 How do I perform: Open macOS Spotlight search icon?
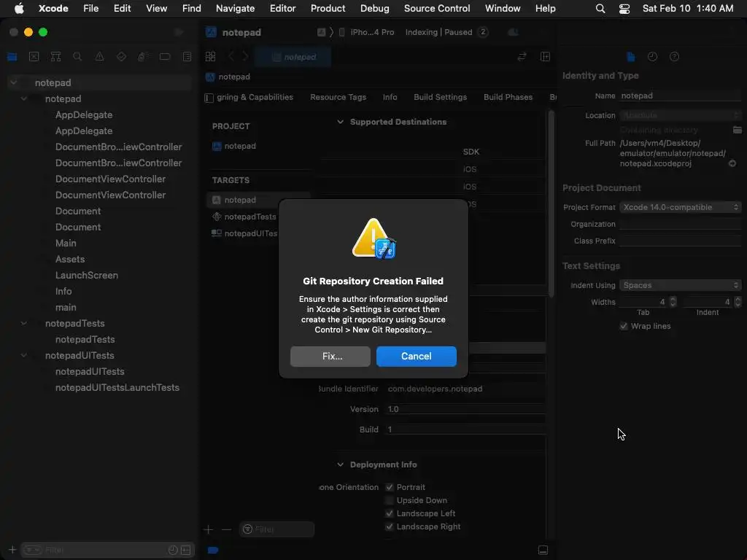point(600,9)
